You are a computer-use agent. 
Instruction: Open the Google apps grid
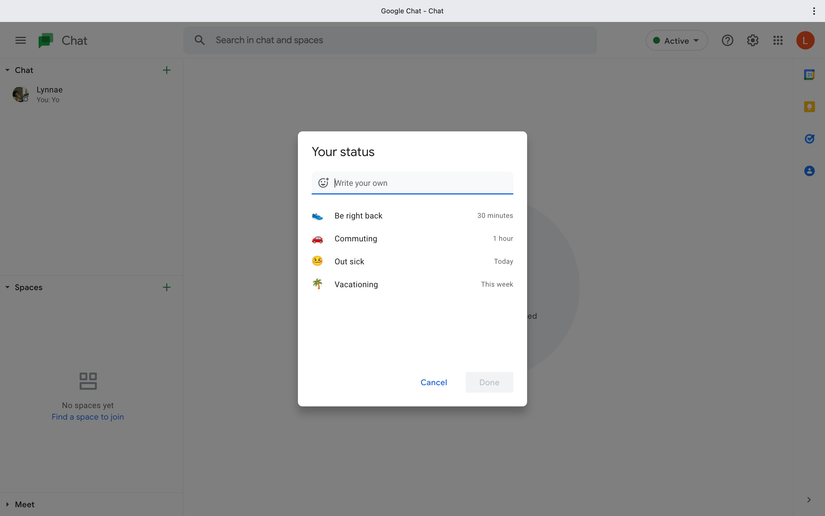click(x=778, y=41)
